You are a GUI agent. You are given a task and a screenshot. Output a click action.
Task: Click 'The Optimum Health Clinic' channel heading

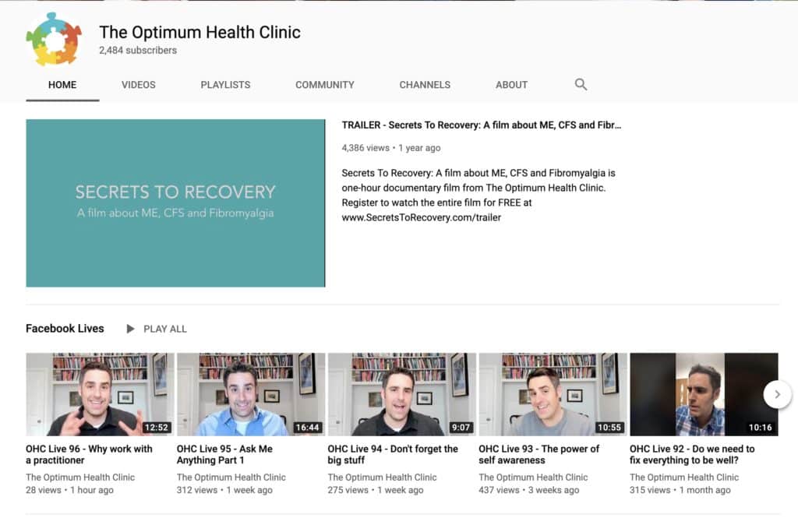pyautogui.click(x=200, y=32)
